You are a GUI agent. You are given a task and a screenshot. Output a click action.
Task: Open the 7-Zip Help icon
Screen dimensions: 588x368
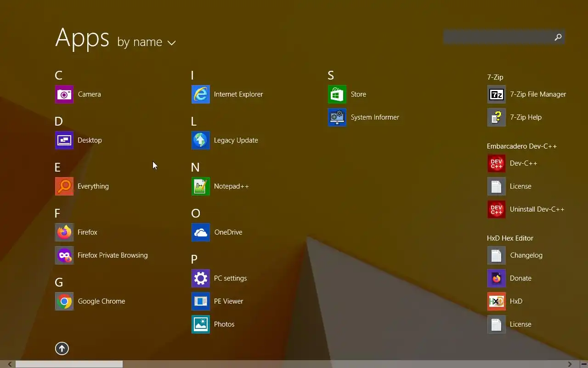coord(497,117)
